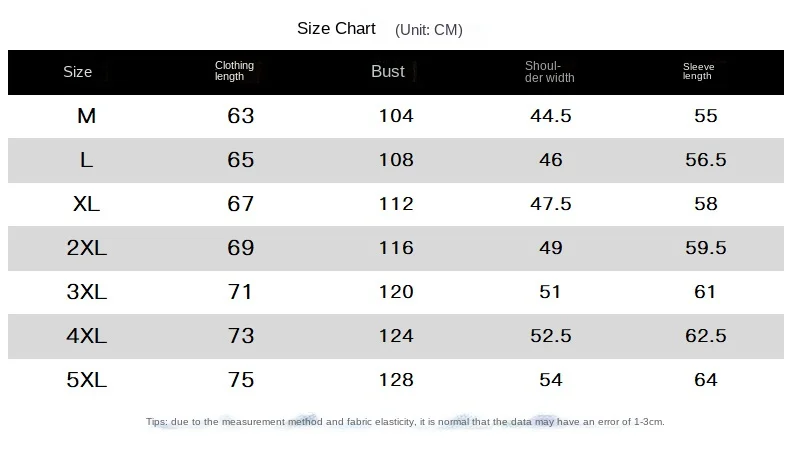Select the XL size row label
Screen dimensions: 790x471
(x=87, y=204)
